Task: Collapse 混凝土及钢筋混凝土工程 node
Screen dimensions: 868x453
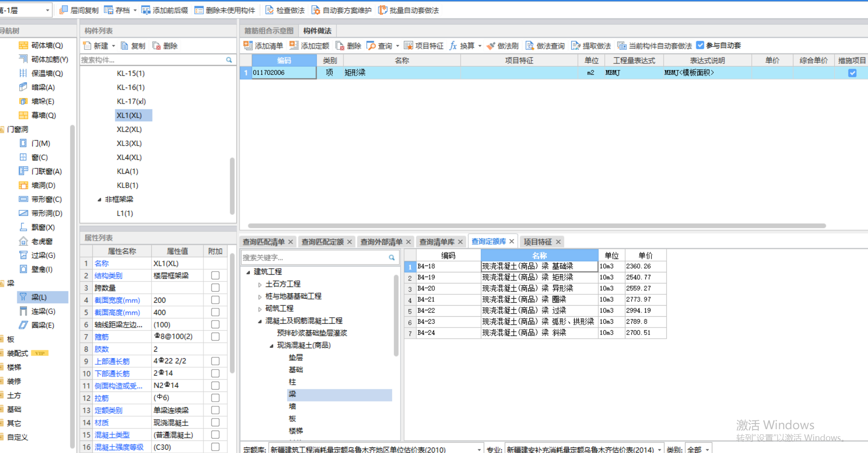Action: click(260, 321)
